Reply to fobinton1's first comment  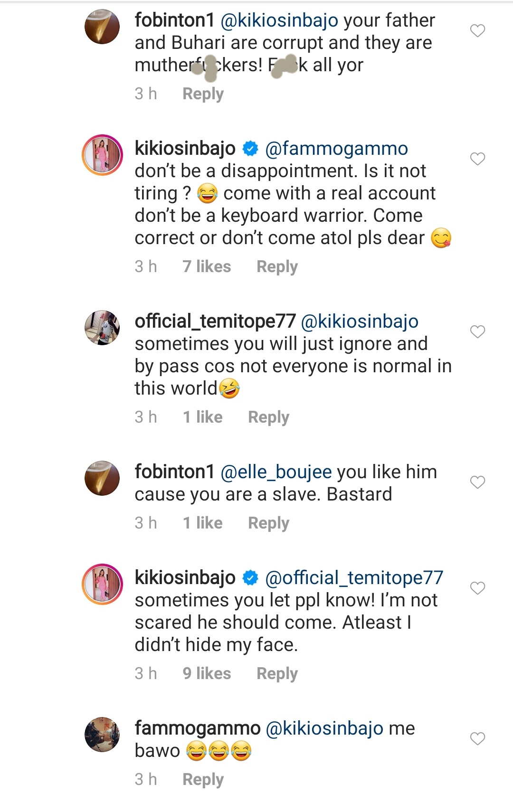pos(203,94)
